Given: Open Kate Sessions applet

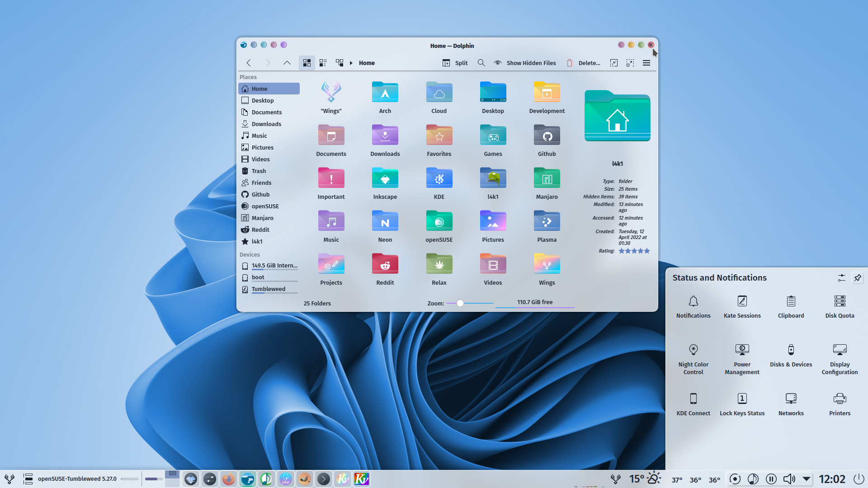Looking at the screenshot, I should point(742,307).
